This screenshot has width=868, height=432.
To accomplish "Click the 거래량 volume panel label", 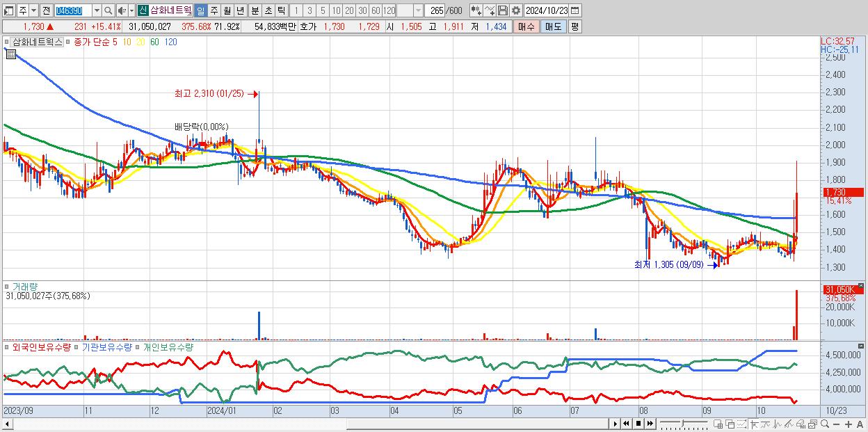I will point(25,286).
